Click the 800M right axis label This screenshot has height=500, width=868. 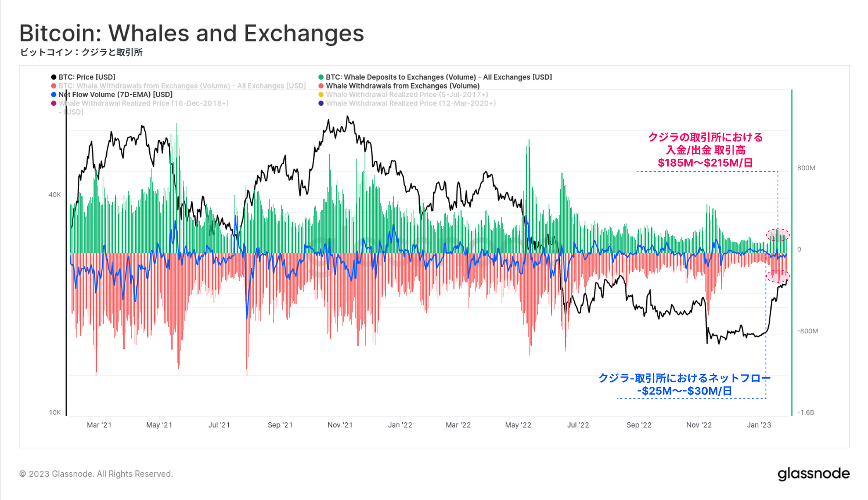coord(806,168)
